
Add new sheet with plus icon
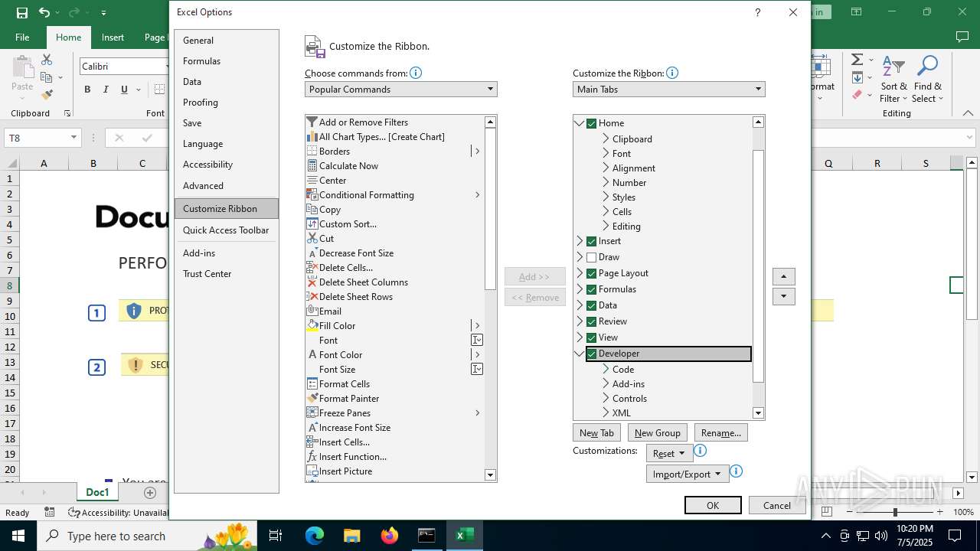click(x=150, y=493)
